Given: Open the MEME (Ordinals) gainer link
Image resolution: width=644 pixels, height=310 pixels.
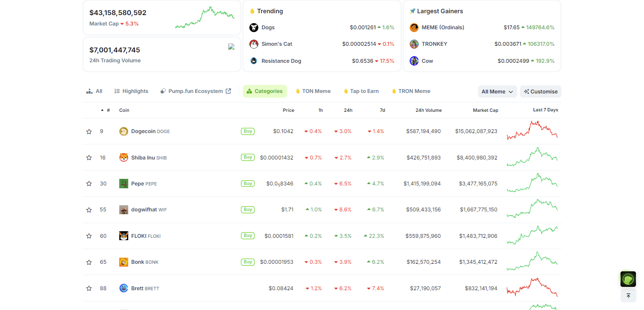Looking at the screenshot, I should coord(443,27).
